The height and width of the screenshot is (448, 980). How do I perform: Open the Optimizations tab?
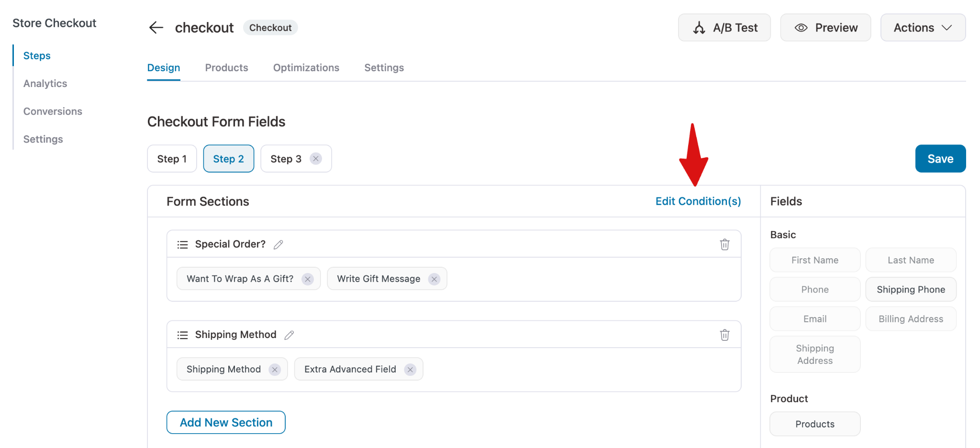[x=306, y=68]
